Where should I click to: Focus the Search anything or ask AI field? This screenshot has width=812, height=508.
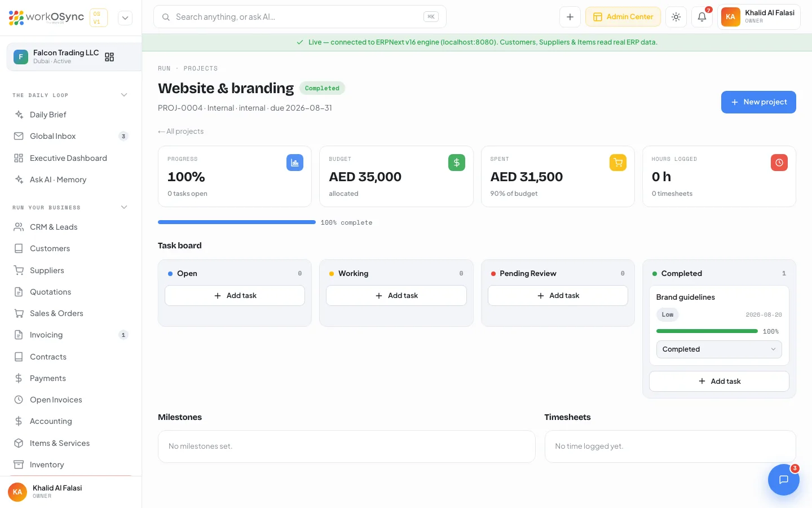[299, 17]
